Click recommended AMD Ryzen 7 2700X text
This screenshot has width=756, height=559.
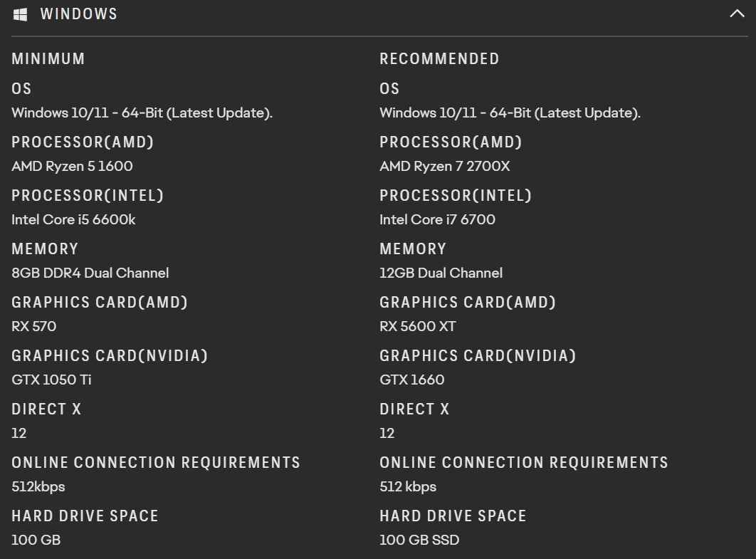pos(444,167)
